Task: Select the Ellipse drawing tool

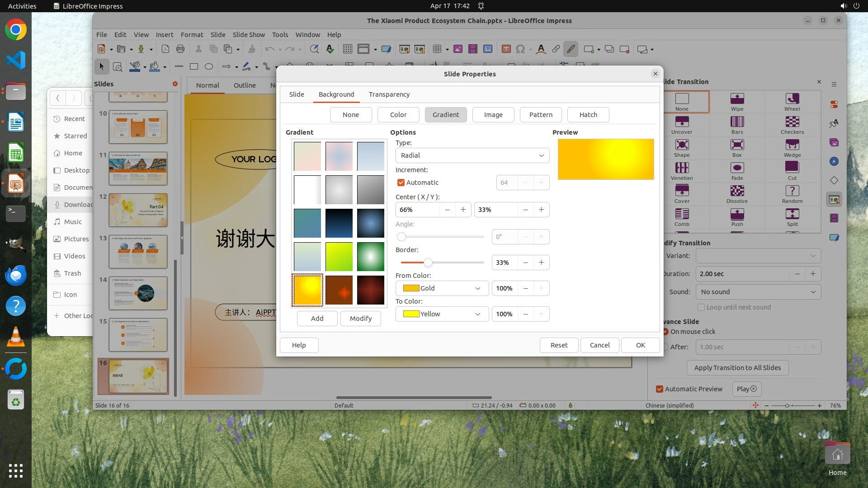Action: pyautogui.click(x=208, y=67)
